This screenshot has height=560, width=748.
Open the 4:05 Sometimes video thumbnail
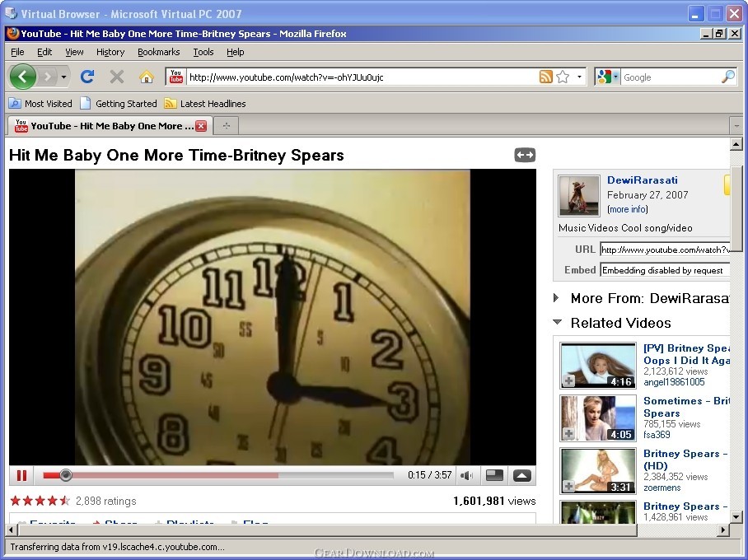click(x=598, y=418)
